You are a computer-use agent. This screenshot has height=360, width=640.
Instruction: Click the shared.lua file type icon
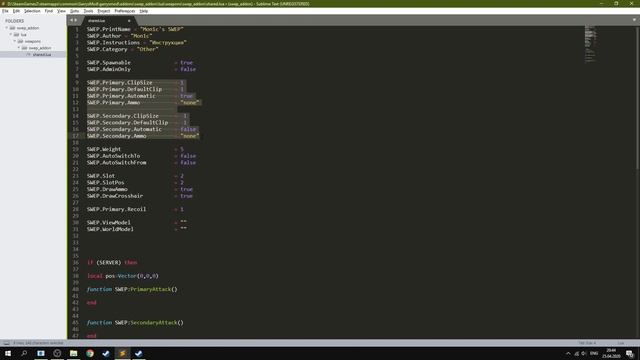pos(28,54)
